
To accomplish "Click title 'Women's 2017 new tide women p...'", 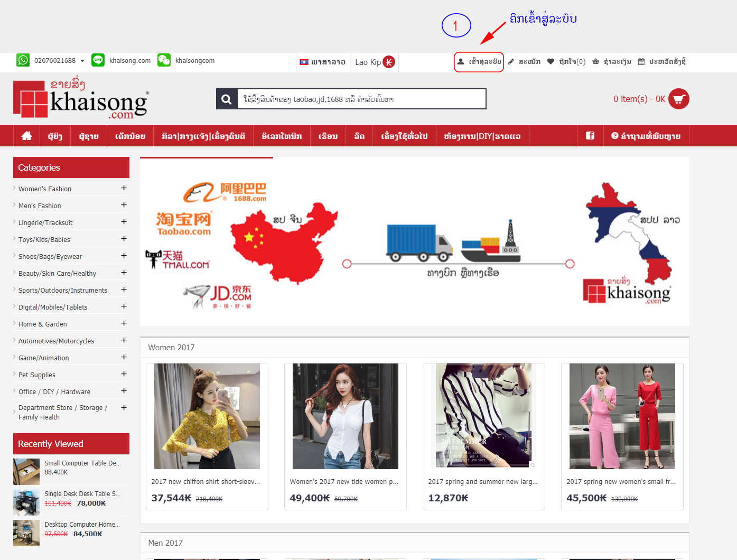I will (344, 482).
